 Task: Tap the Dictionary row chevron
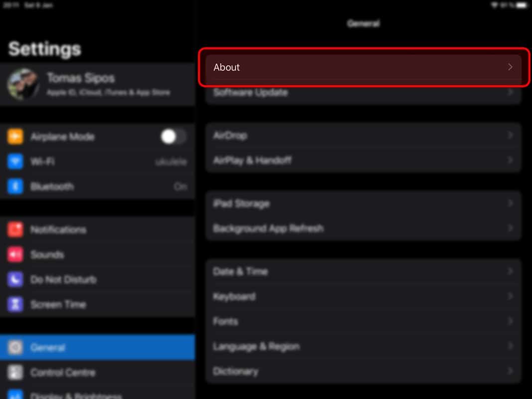point(510,371)
